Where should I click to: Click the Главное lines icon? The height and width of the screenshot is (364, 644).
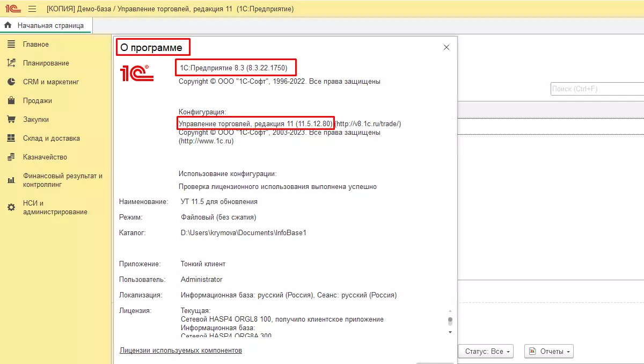(11, 44)
